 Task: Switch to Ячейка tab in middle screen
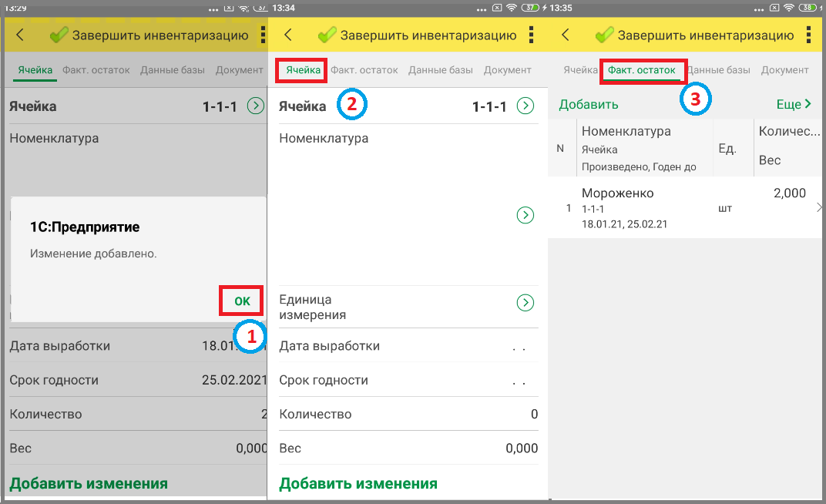[x=303, y=70]
